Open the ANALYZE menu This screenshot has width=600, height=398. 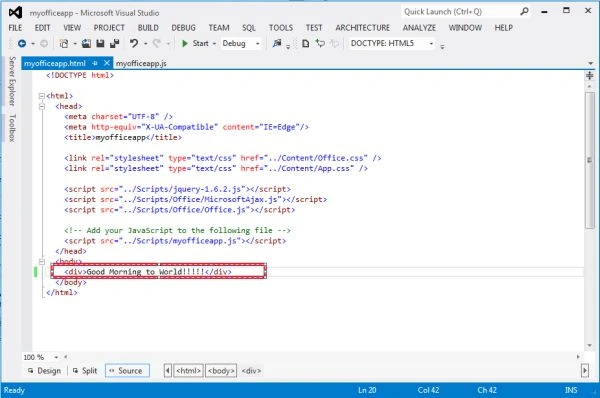[419, 28]
